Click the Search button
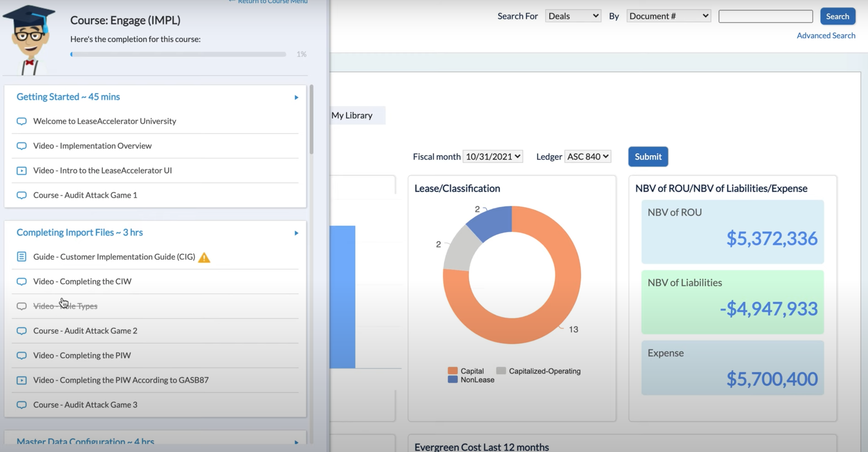The image size is (868, 452). (838, 16)
